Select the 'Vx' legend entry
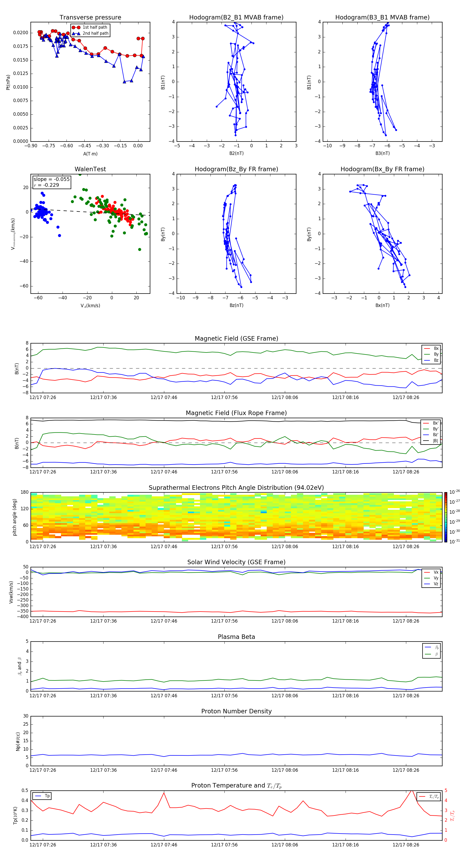Viewport: 473px width, 868px height. (x=431, y=572)
